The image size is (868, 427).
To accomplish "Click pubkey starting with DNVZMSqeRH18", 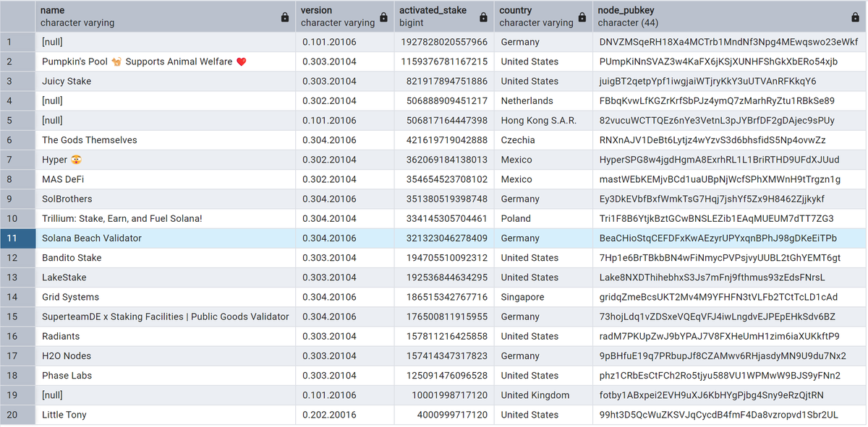I will 729,42.
